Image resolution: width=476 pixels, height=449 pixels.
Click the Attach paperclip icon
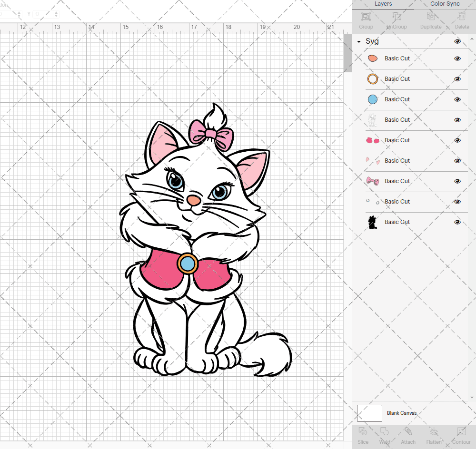408,431
